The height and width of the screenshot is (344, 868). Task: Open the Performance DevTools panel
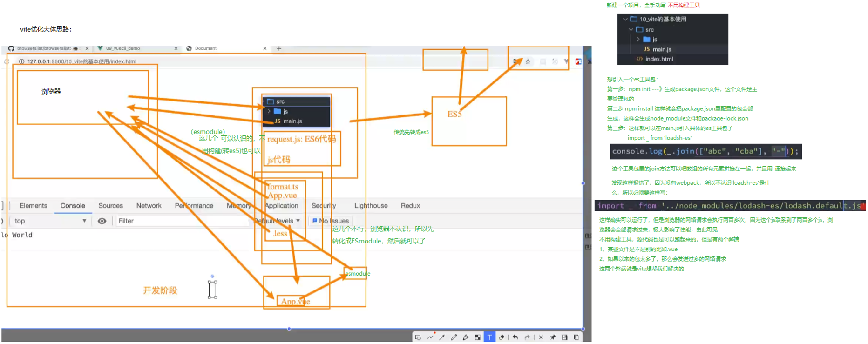[x=194, y=206]
